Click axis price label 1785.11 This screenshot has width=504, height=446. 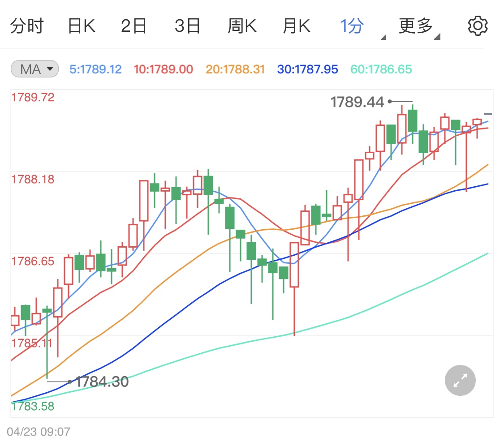[x=31, y=343]
